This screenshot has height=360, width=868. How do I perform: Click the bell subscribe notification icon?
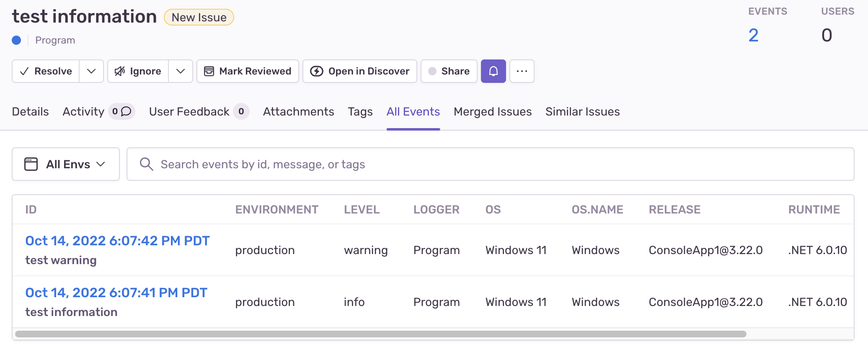pos(493,71)
